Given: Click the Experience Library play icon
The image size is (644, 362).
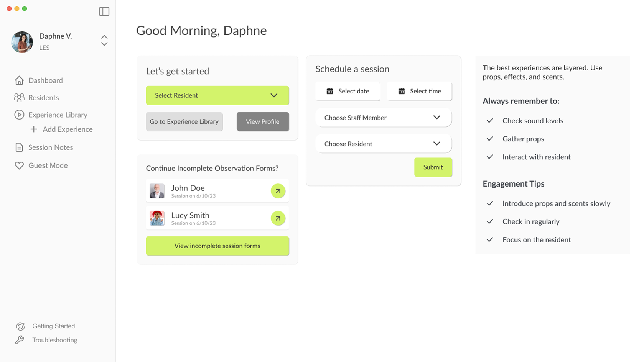Looking at the screenshot, I should point(19,115).
